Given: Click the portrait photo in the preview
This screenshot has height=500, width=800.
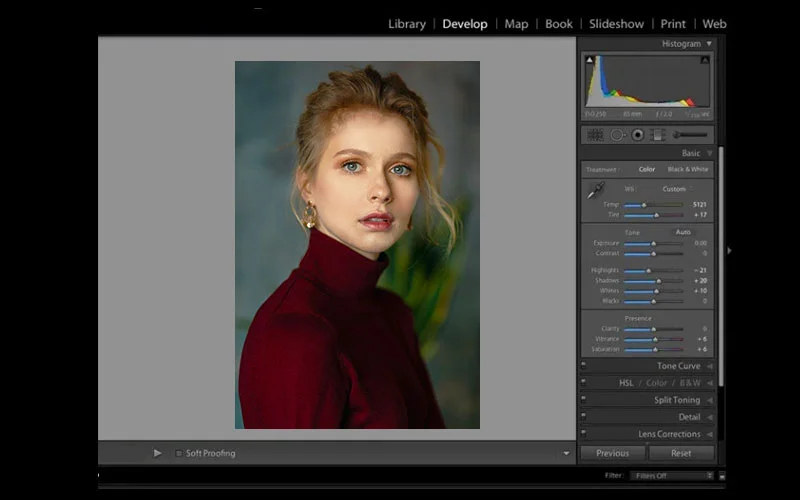Looking at the screenshot, I should [357, 245].
